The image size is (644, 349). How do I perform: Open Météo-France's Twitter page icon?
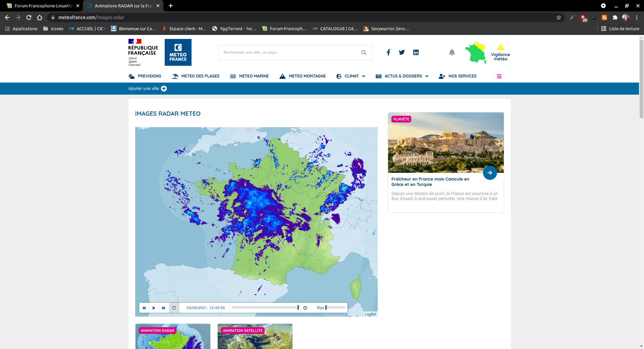(x=402, y=52)
